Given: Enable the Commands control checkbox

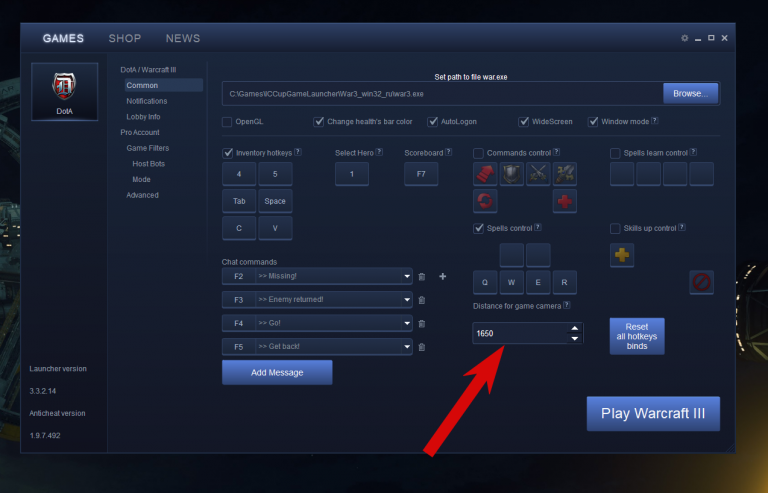Looking at the screenshot, I should pyautogui.click(x=479, y=153).
